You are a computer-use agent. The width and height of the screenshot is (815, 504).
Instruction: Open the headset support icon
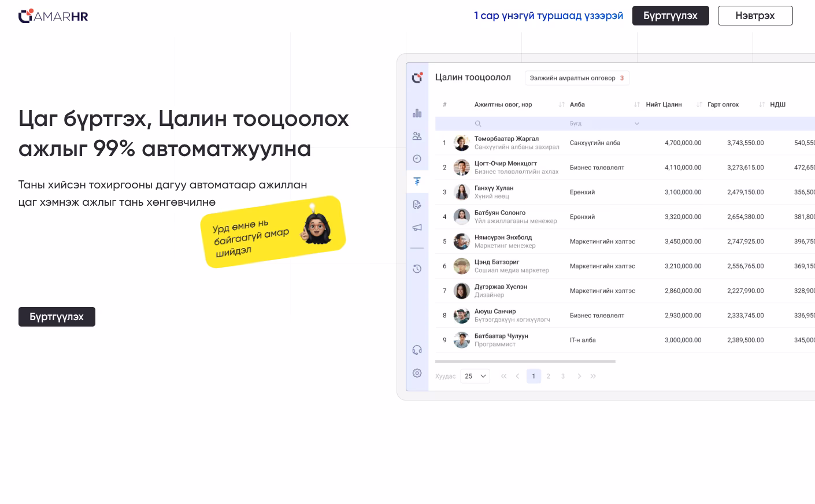417,350
